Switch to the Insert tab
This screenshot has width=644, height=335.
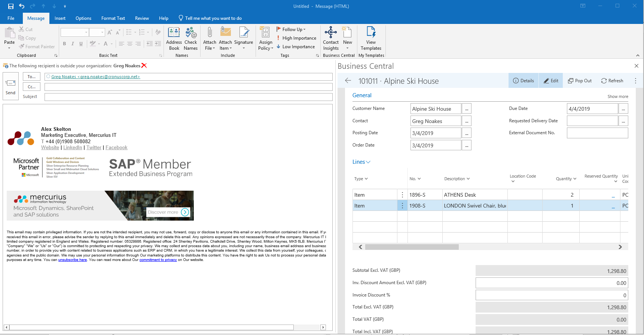coord(60,18)
